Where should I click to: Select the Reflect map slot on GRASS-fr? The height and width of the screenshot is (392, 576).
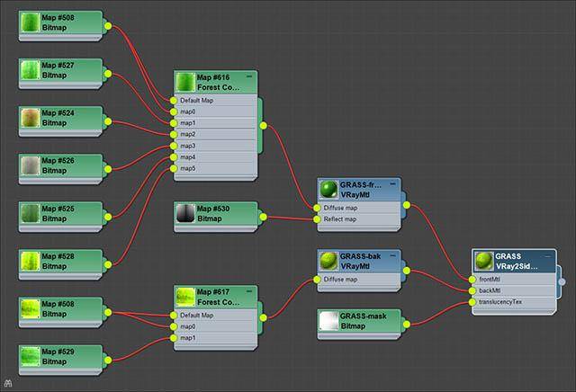pos(355,218)
